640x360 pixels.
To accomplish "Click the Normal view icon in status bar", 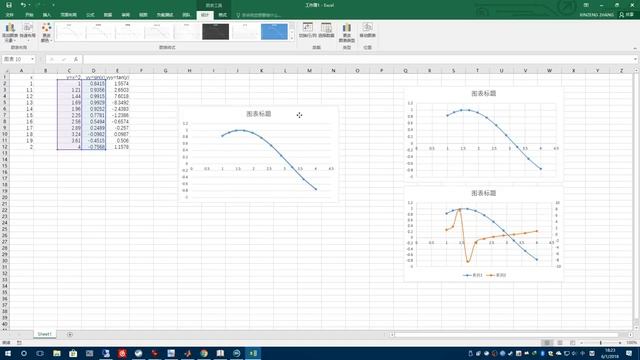I will (x=547, y=343).
